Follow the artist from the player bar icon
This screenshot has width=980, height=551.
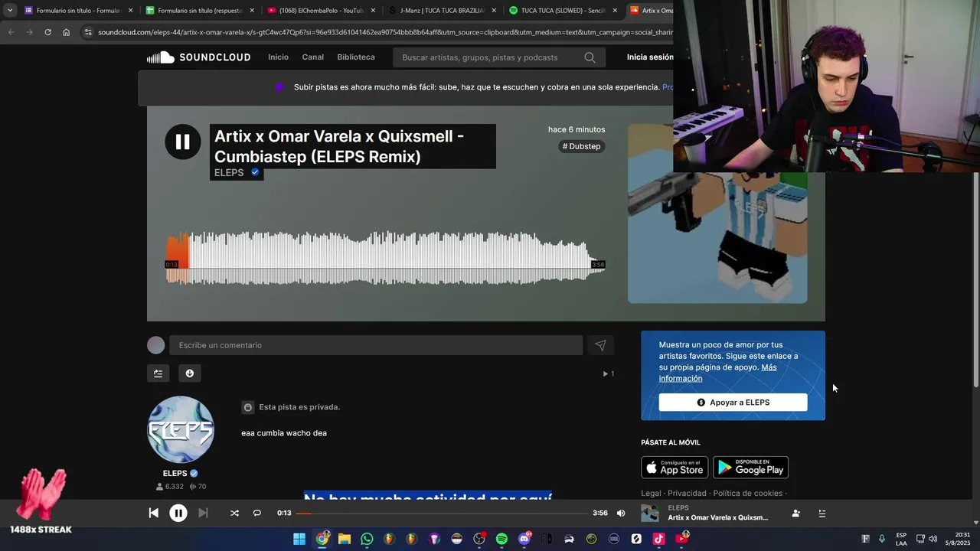point(796,514)
